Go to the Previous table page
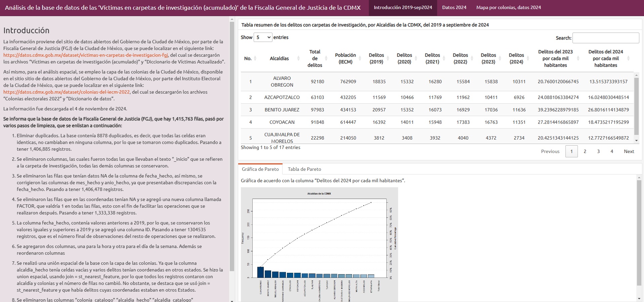The width and height of the screenshot is (644, 302). (550, 151)
